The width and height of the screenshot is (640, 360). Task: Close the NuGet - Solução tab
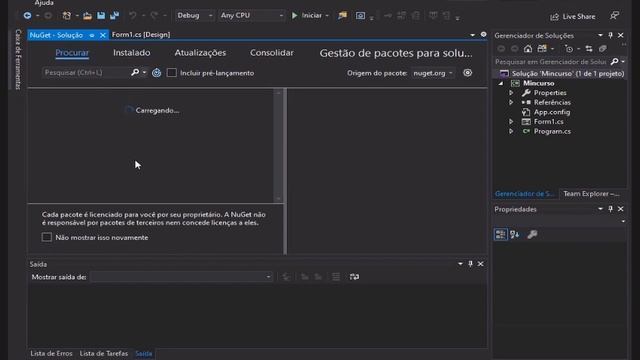(103, 35)
